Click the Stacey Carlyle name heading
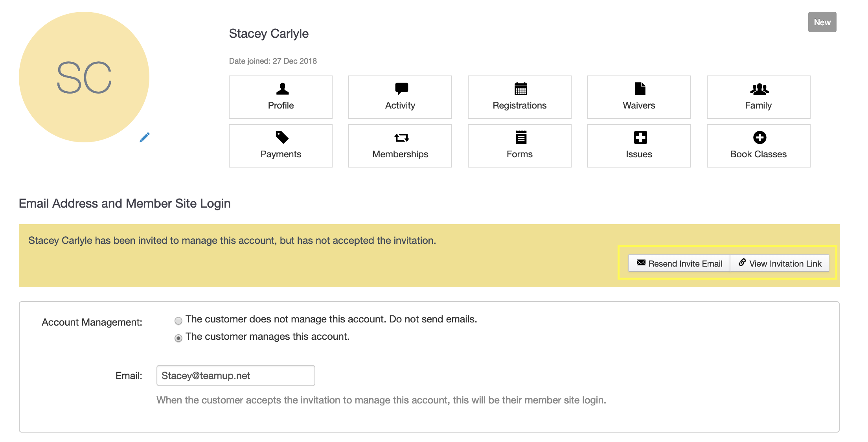Viewport: 868px width, 442px height. point(268,34)
